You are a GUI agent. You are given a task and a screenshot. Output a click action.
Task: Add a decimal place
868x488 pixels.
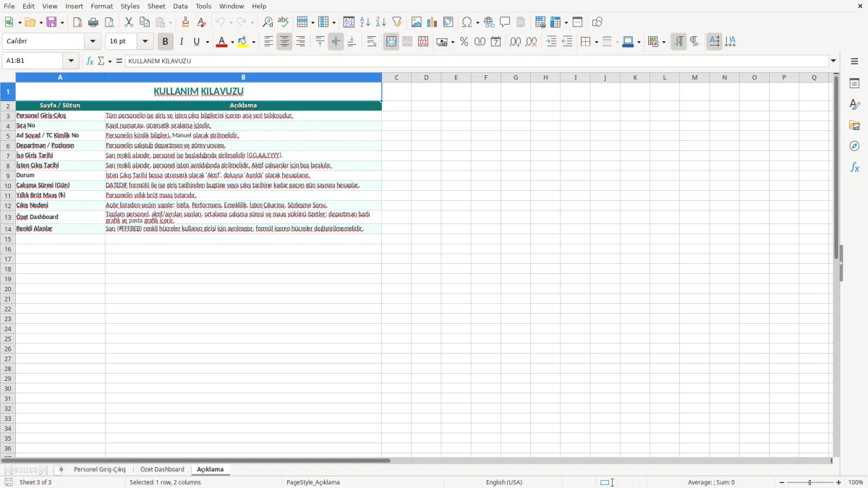tap(515, 42)
